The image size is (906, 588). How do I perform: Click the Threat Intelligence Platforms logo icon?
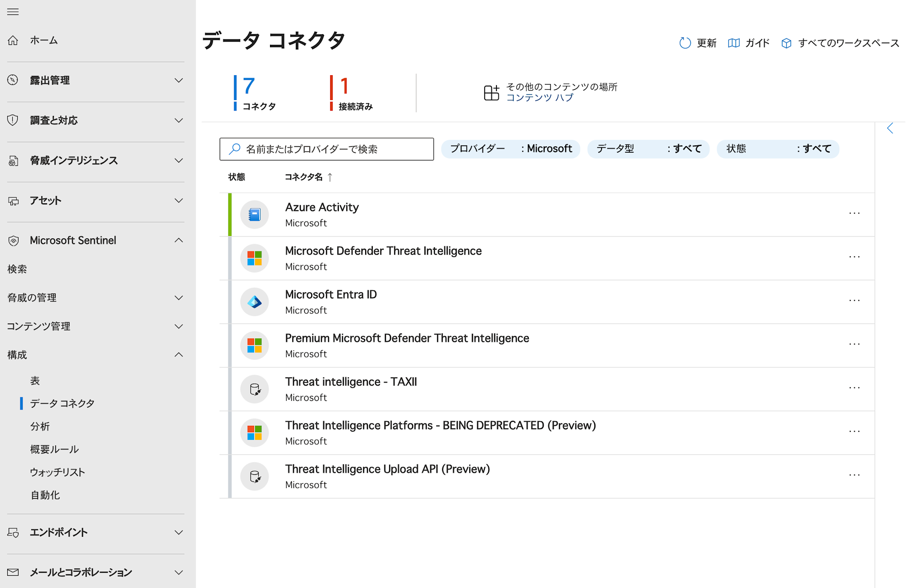(255, 433)
